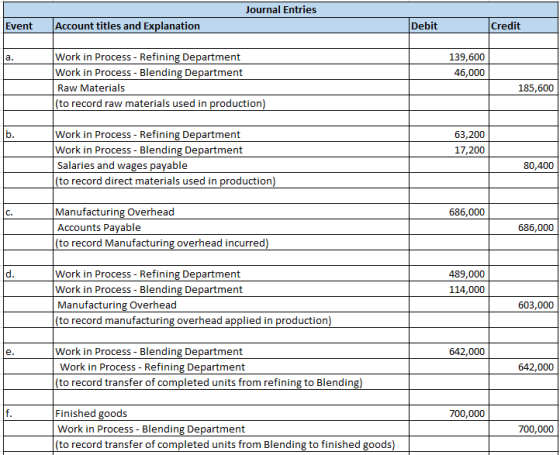
Task: Select explanation about overhead applied in production
Action: tap(231, 320)
